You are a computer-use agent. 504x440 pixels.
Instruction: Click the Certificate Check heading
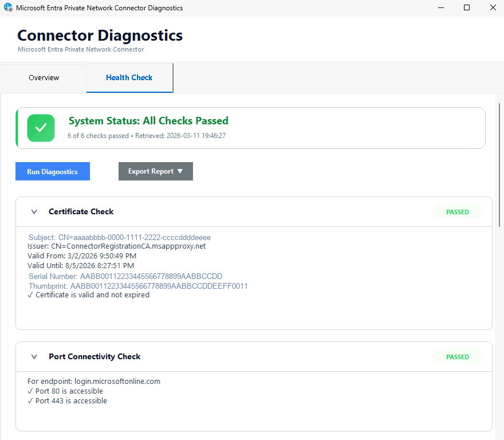point(81,211)
